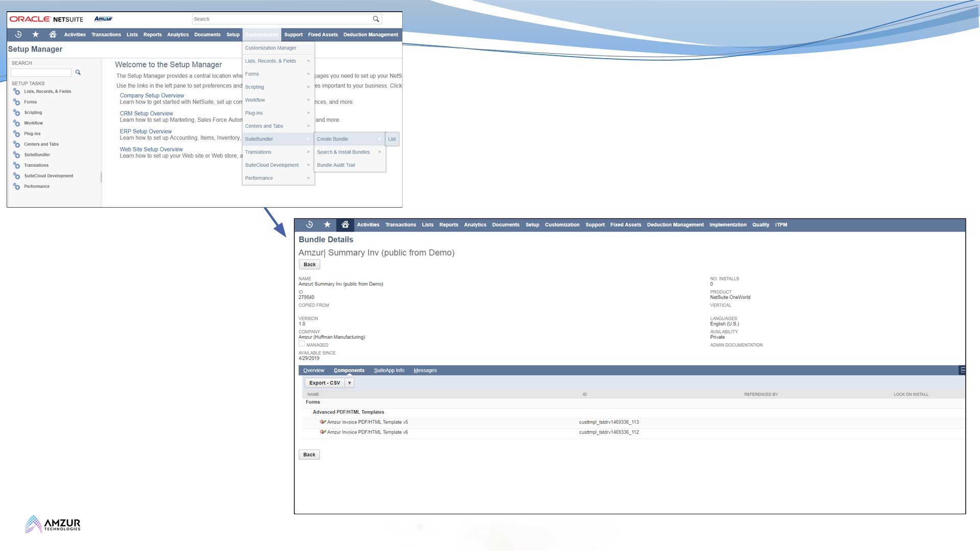Viewport: 980px width, 551px height.
Task: Click the bottom Back button below components list
Action: tap(309, 455)
